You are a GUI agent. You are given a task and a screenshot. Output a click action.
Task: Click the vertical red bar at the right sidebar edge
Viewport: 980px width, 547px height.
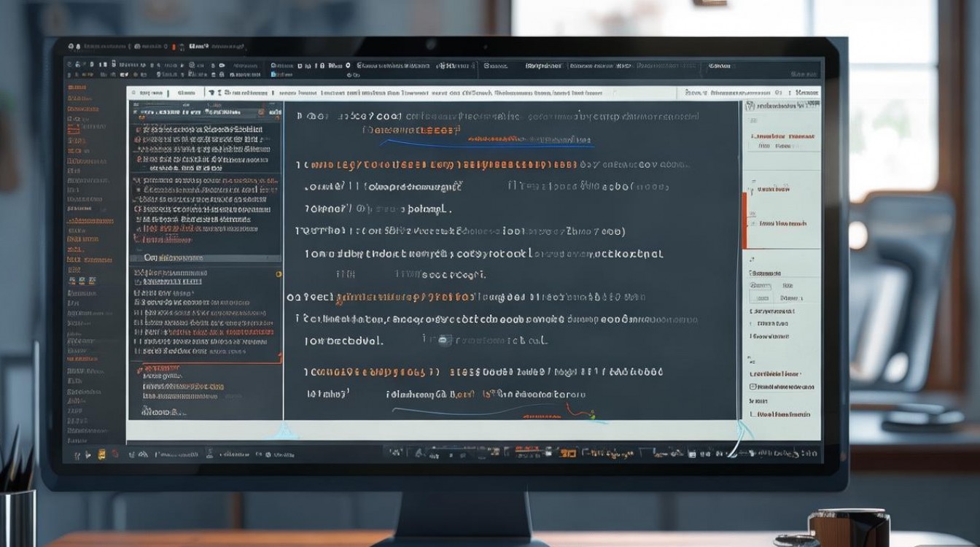pyautogui.click(x=744, y=220)
